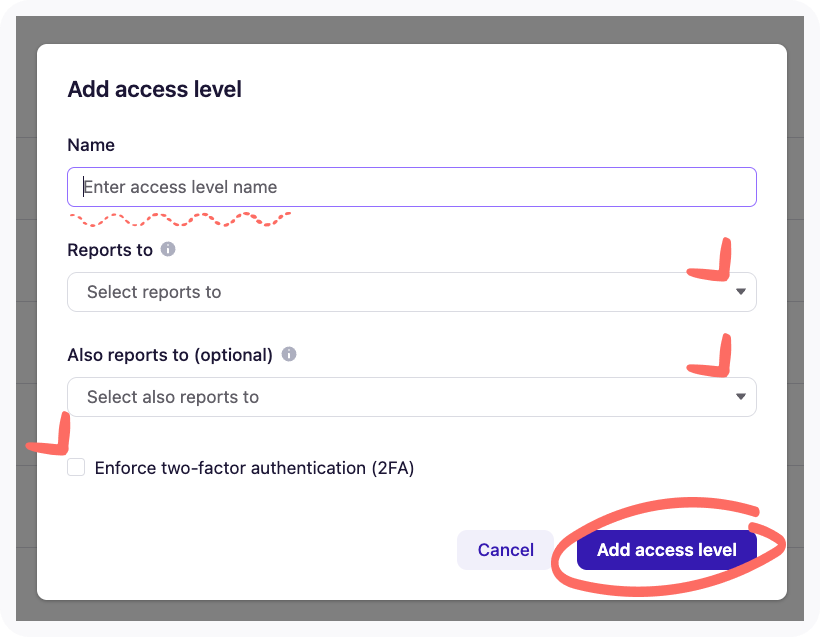Click the caret in the Also reports to field
Screen dimensions: 820x637
[x=740, y=397]
